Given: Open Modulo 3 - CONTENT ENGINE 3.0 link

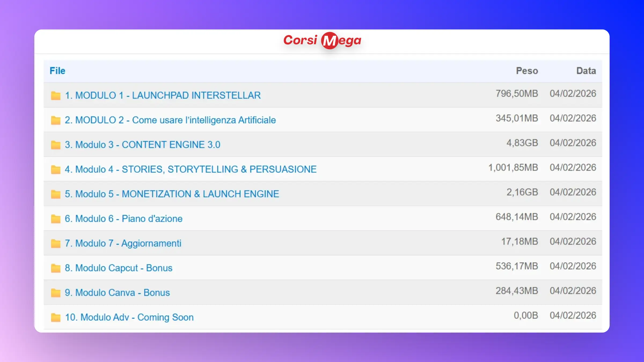Looking at the screenshot, I should click(142, 145).
